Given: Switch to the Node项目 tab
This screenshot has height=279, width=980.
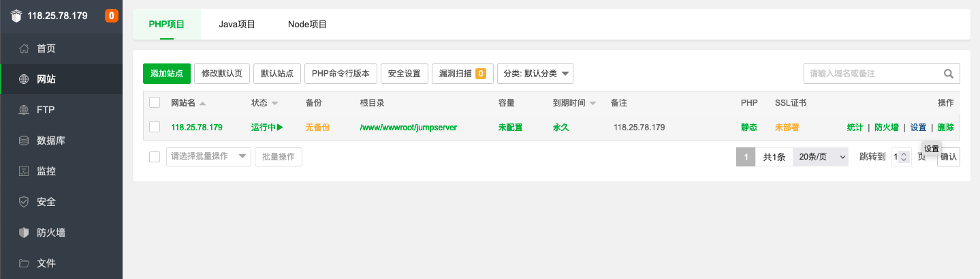Looking at the screenshot, I should [x=307, y=24].
